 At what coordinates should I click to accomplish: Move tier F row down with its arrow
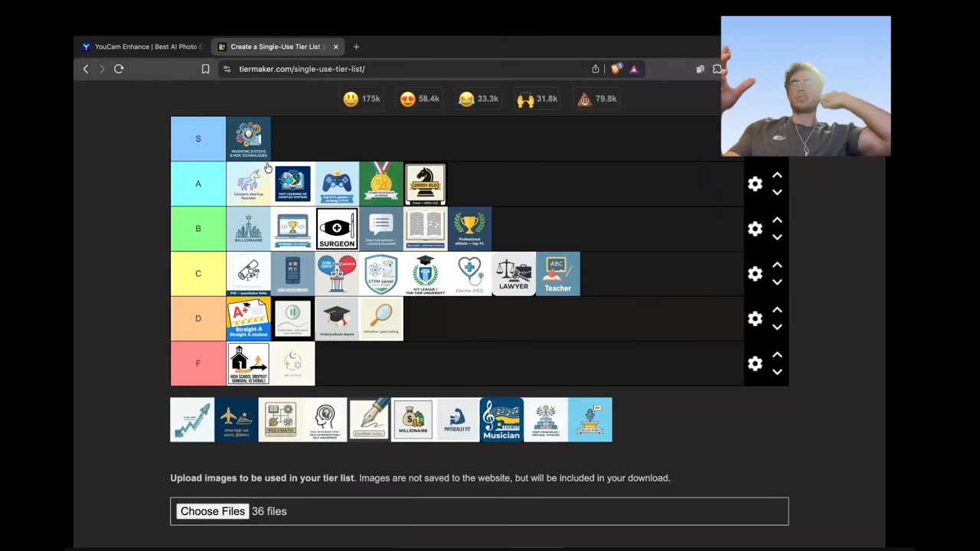777,372
